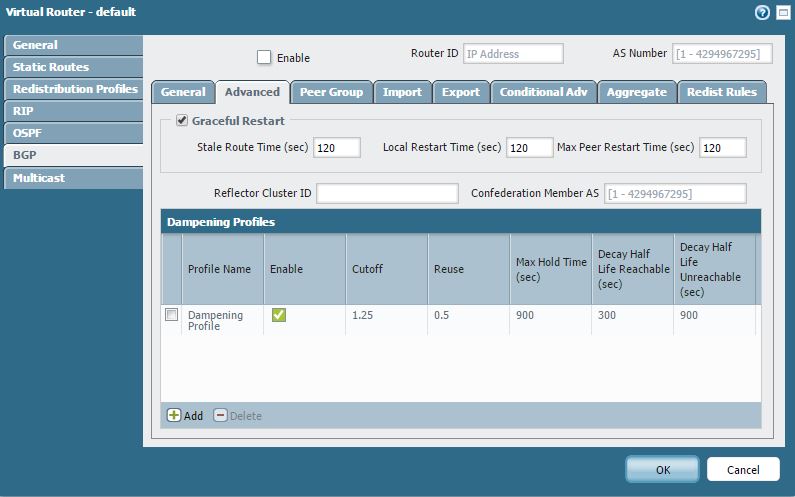Edit the Stale Route Time field
This screenshot has height=497, width=795.
(x=337, y=148)
